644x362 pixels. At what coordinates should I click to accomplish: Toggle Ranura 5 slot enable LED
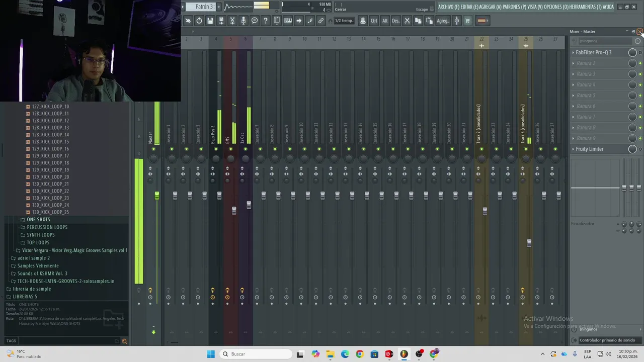[640, 96]
